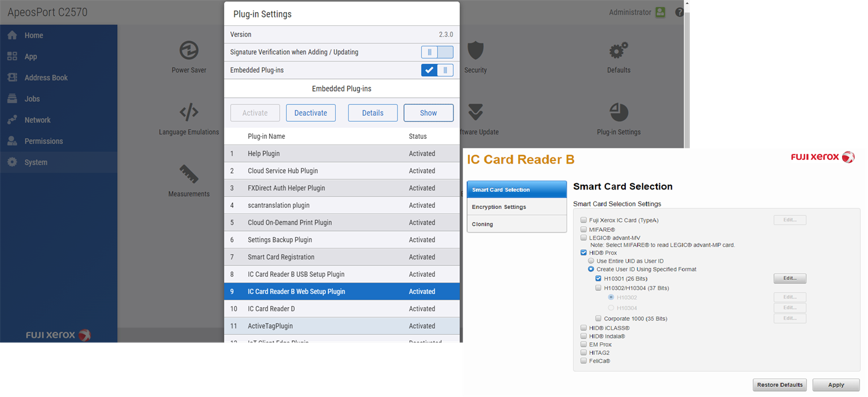Screen dimensions: 868x397
Task: Select Use Entire UID as User ID
Action: pos(591,261)
